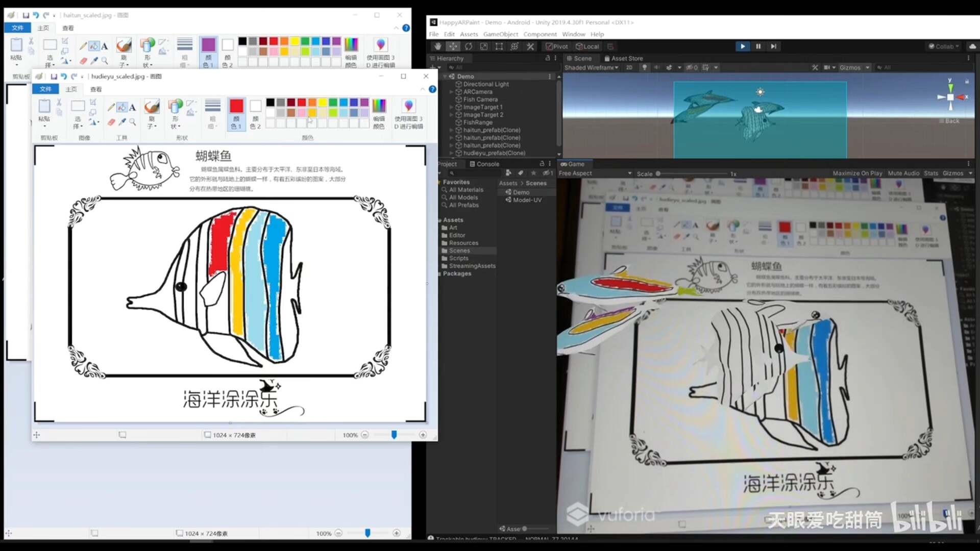Screen dimensions: 980x551
Task: Expand ImageTarget 1 in Hierarchy
Action: point(451,107)
